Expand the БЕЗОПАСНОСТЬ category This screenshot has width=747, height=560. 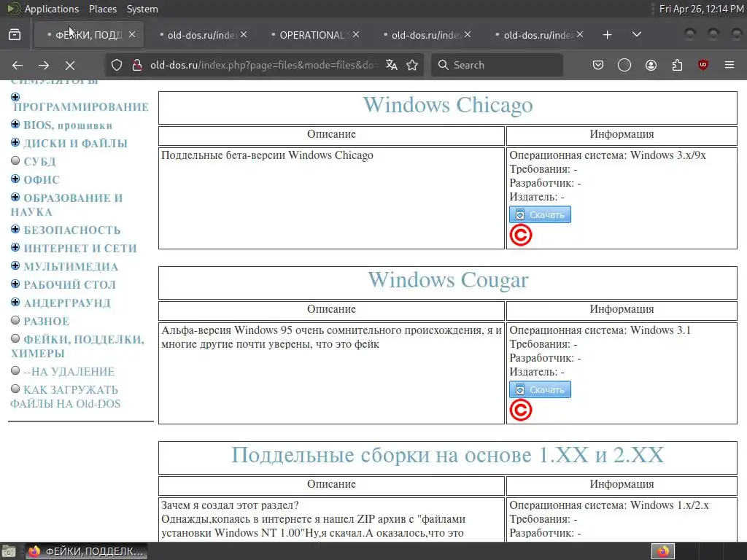15,230
